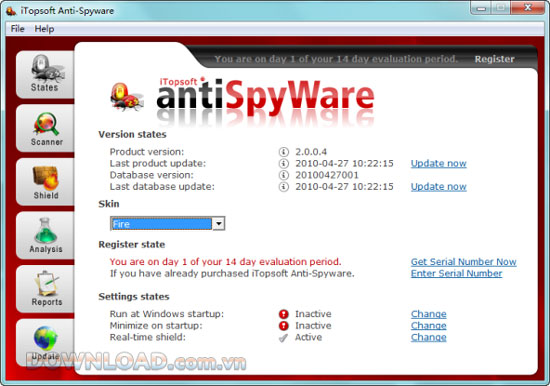
Task: Open the Help menu
Action: [44, 29]
